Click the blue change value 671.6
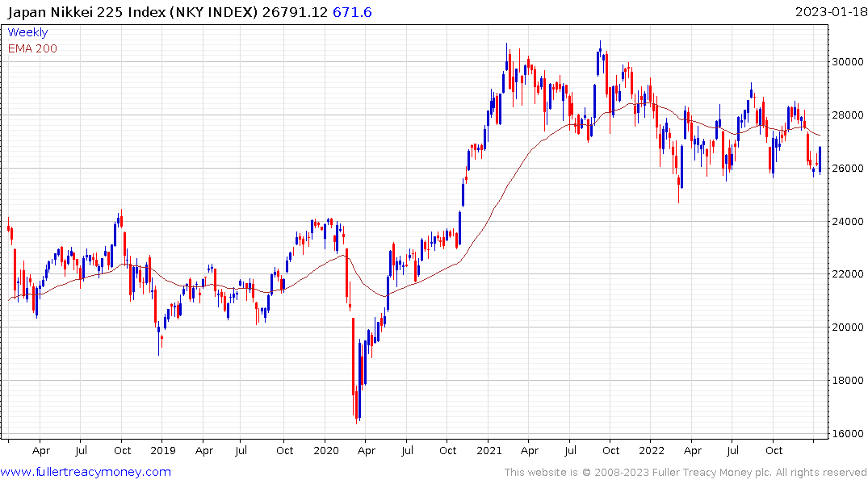Viewport: 868px width, 484px height. 352,12
